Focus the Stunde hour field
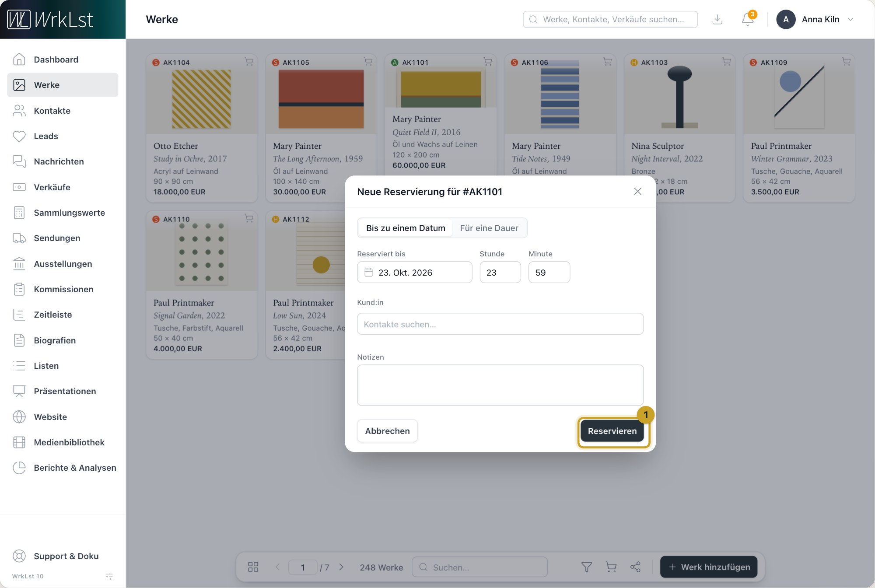The width and height of the screenshot is (875, 588). 500,272
